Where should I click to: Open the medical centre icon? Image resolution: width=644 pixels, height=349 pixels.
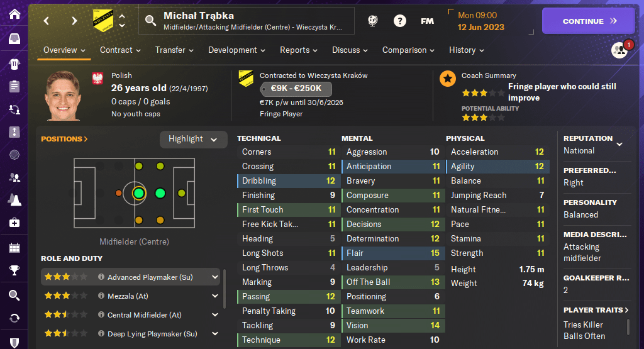click(x=14, y=223)
